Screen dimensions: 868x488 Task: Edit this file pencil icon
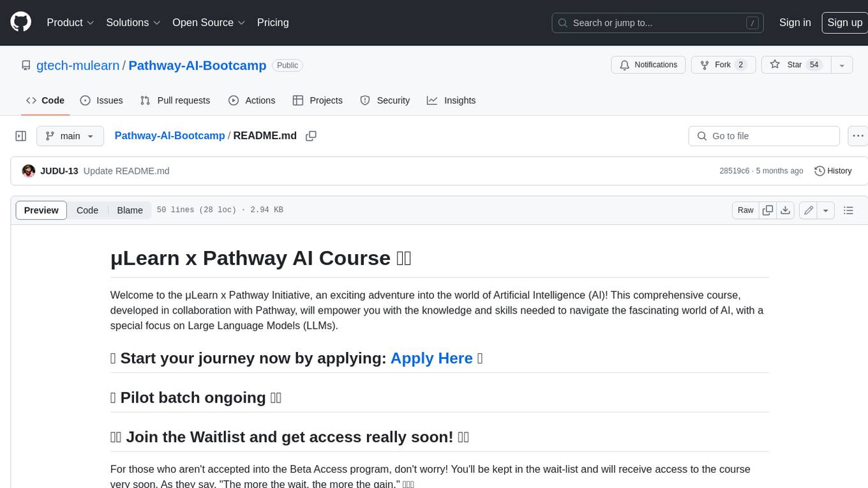[x=809, y=210]
